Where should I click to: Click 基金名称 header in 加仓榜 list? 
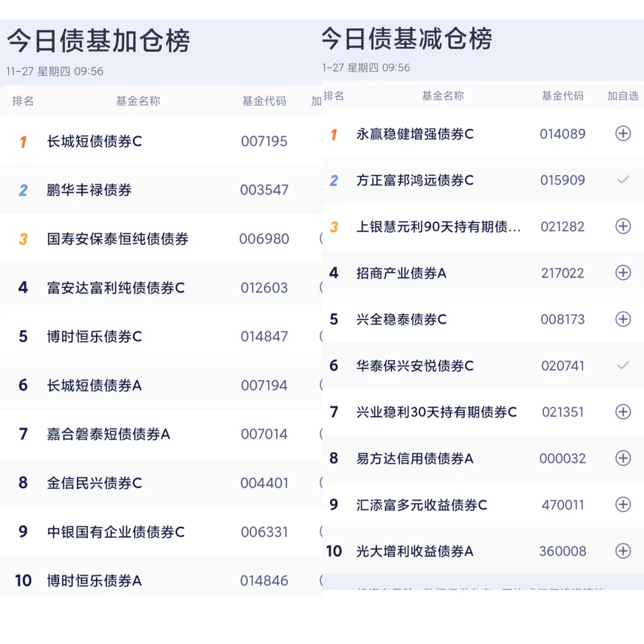[x=138, y=101]
